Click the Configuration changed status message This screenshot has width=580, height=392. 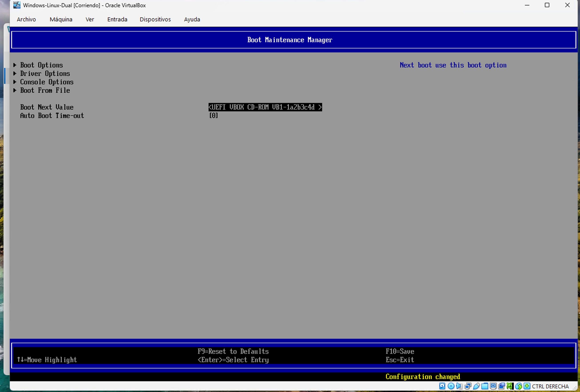[423, 376]
